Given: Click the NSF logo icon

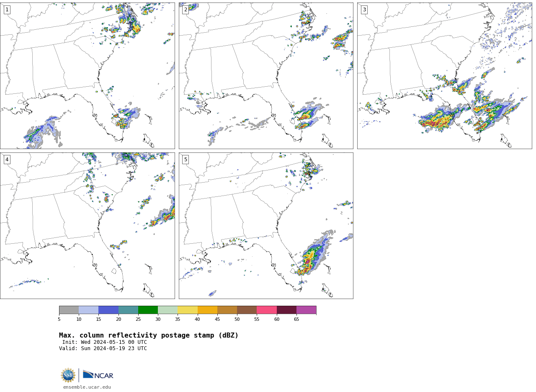Looking at the screenshot, I should click(x=68, y=375).
